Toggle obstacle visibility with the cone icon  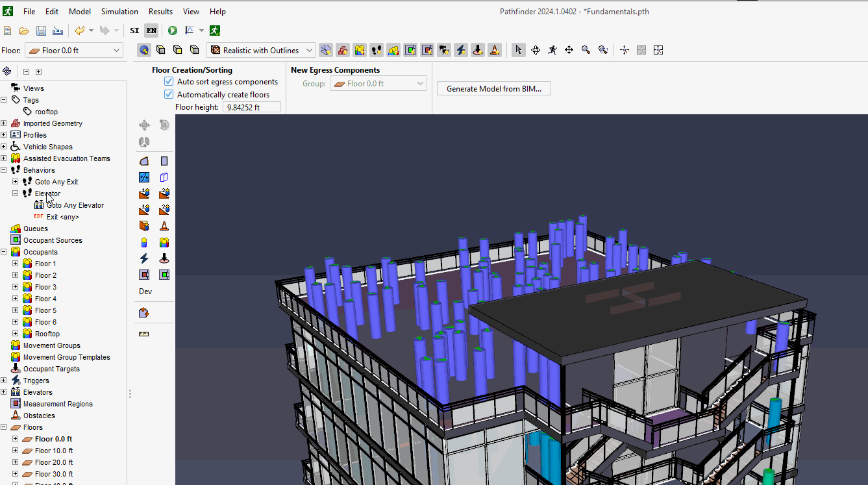[x=495, y=50]
